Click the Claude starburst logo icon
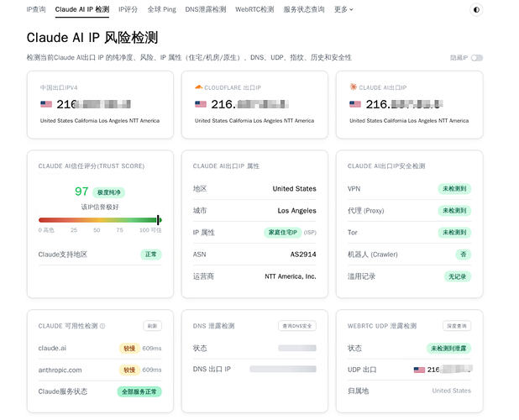Screen dimensions: 519x420 pos(354,87)
